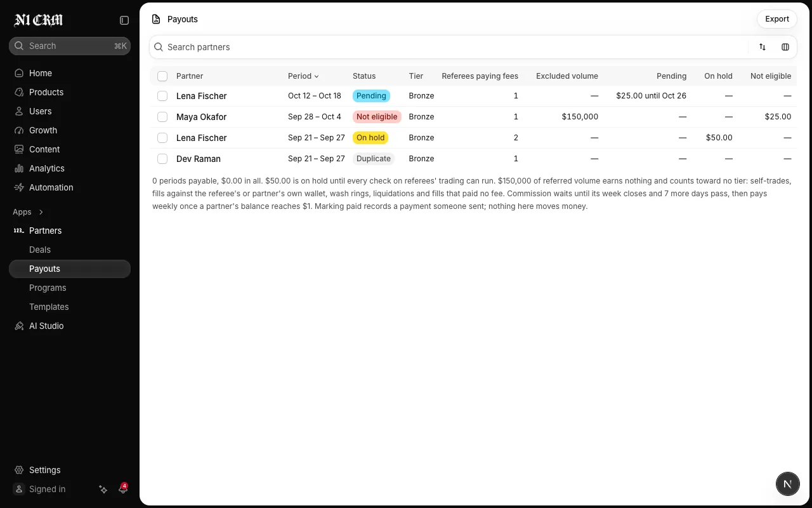Click the round N floating button
812x508 pixels.
tap(788, 484)
